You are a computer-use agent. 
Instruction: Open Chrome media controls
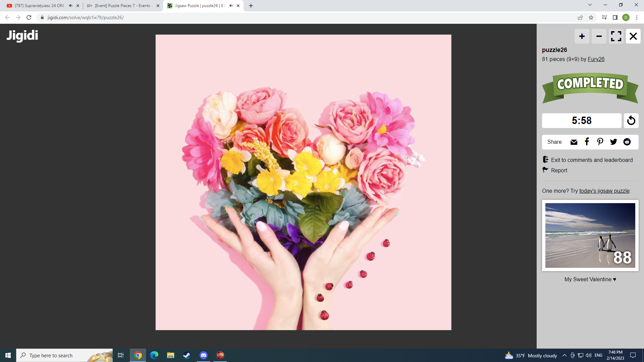(x=604, y=17)
